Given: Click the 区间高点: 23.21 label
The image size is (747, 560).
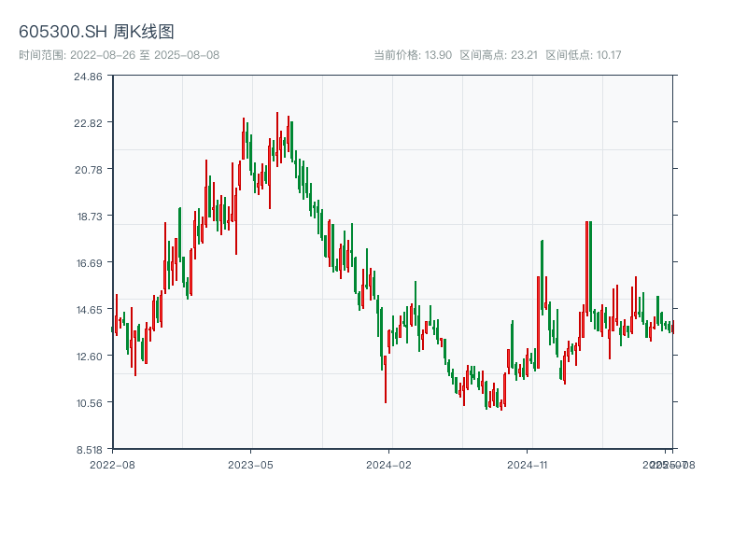Looking at the screenshot, I should click(499, 55).
